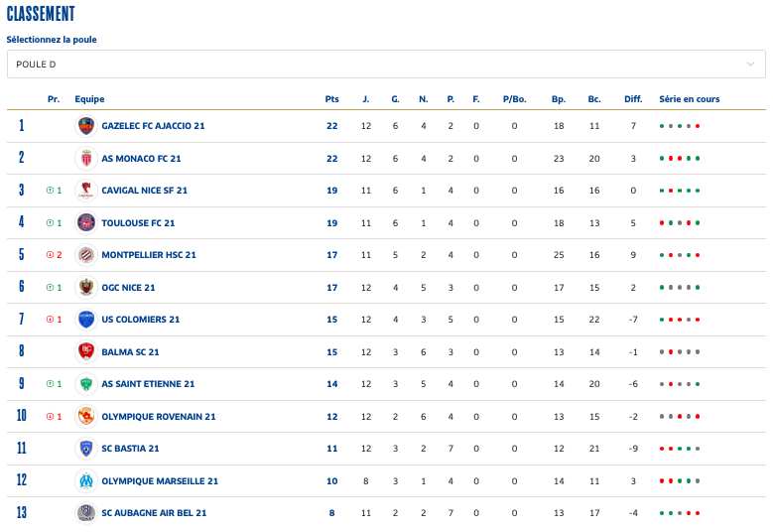Click the AS Monaco FC crest icon

pyautogui.click(x=86, y=159)
